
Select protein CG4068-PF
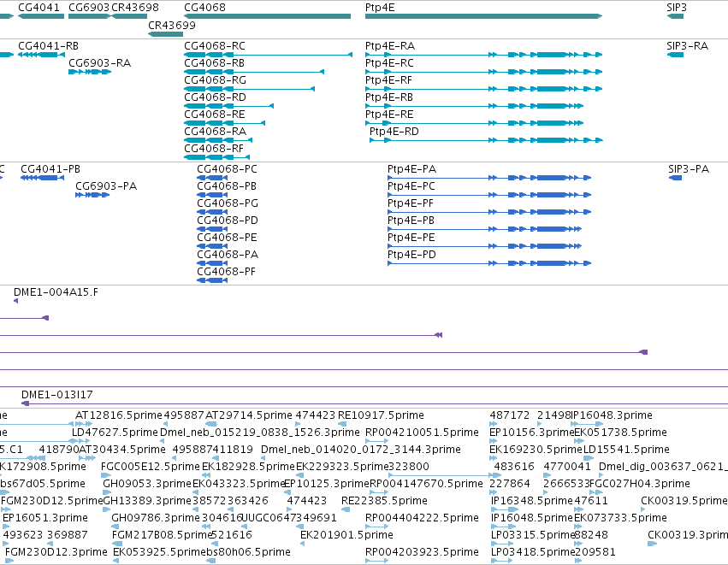[x=226, y=272]
